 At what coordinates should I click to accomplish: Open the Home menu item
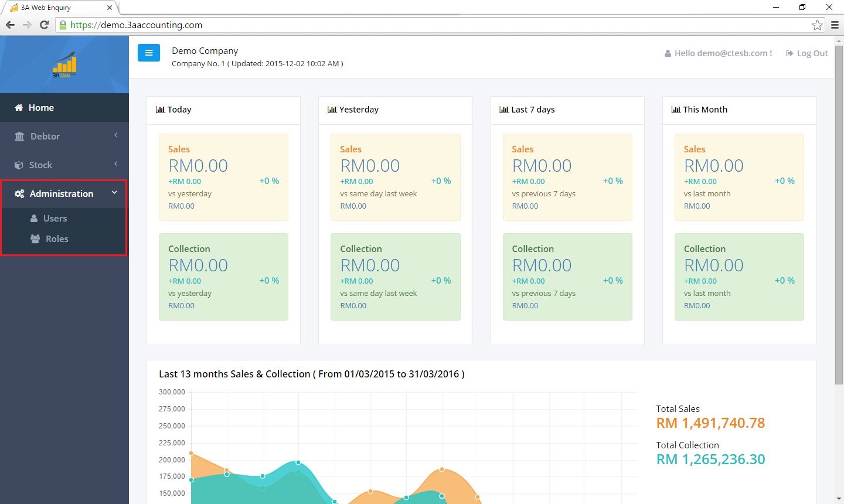[64, 108]
